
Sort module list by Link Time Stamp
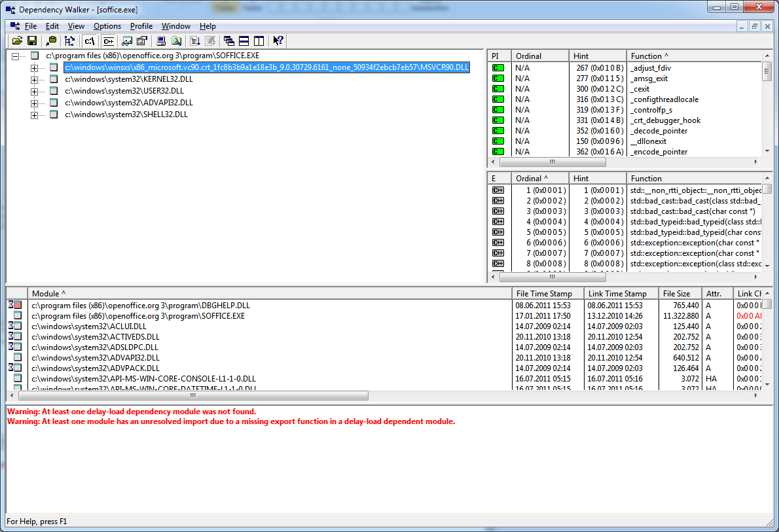[x=621, y=294]
